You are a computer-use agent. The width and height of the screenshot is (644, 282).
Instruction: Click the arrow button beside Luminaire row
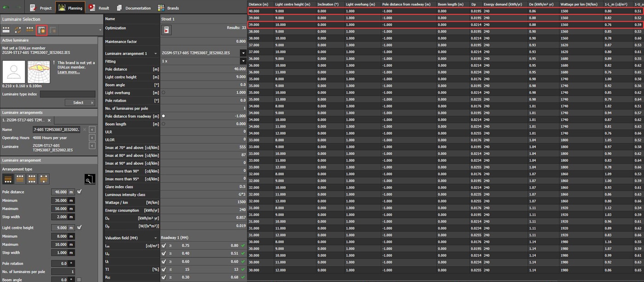[92, 146]
